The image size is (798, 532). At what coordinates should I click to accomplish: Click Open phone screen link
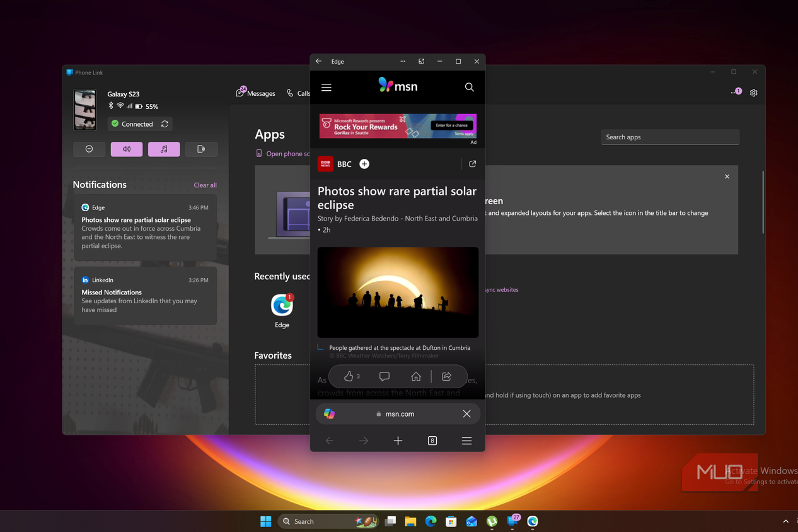click(x=283, y=154)
